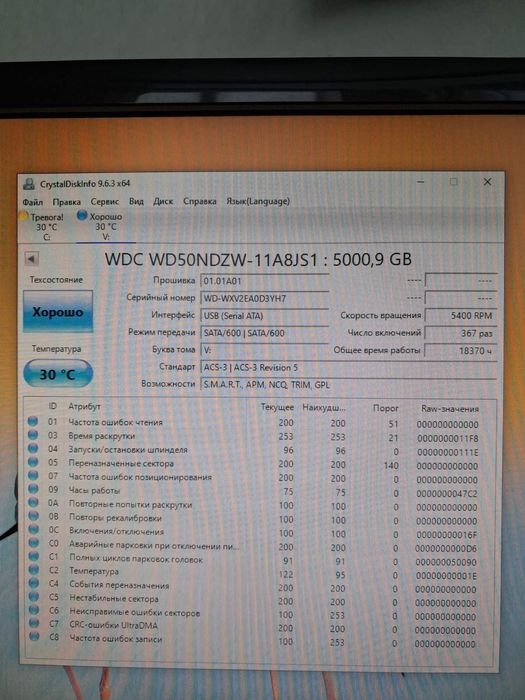Click raw value 000000050090

tap(446, 562)
